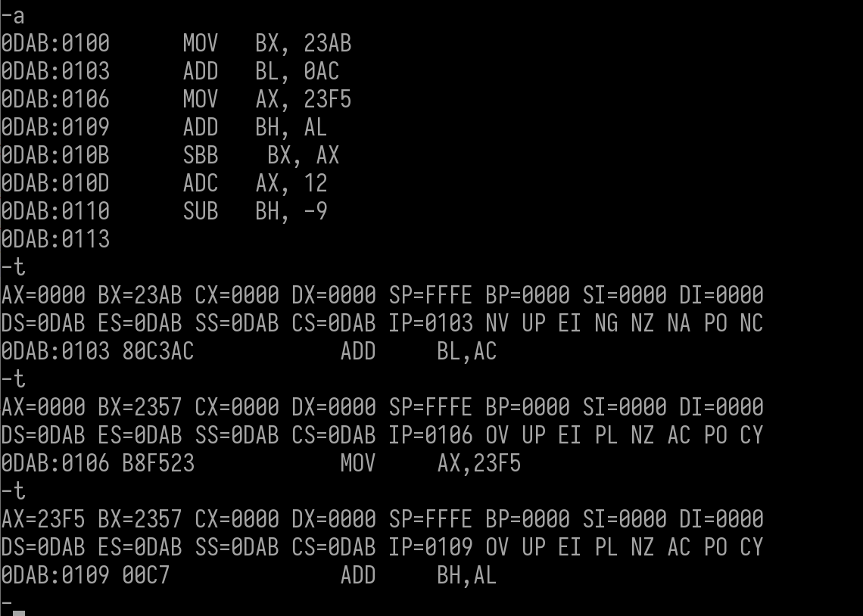Click the empty address line 0DAB:0113

[55, 240]
